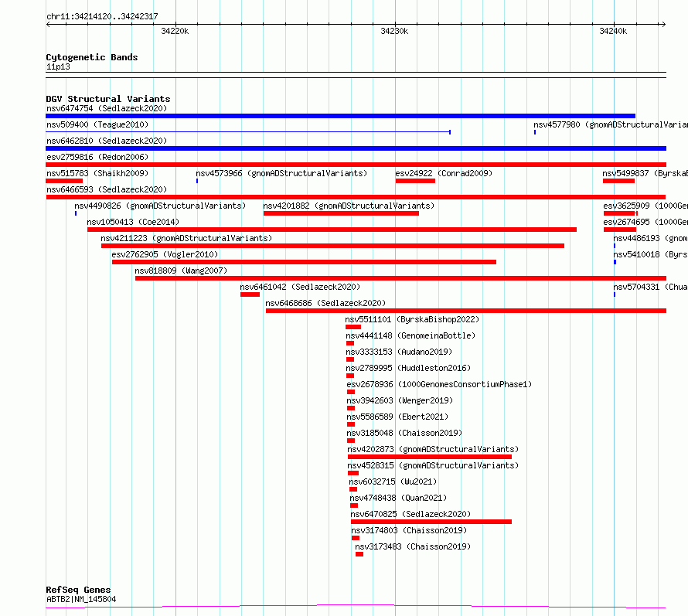
Task: Open esv2674695 variant label
Action: point(645,222)
